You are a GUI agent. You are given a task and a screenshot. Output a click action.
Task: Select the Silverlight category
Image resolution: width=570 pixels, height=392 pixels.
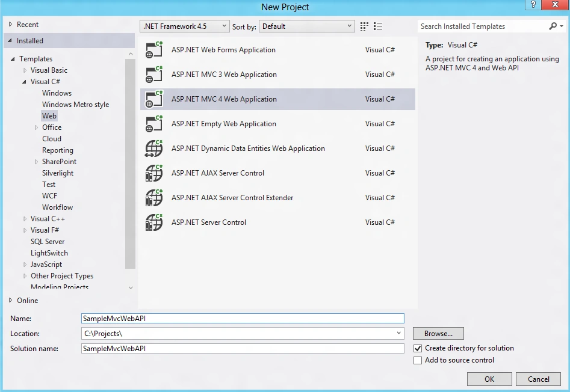(57, 173)
